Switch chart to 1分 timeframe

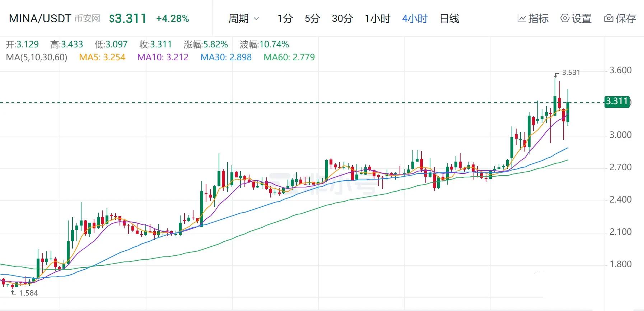click(x=285, y=19)
